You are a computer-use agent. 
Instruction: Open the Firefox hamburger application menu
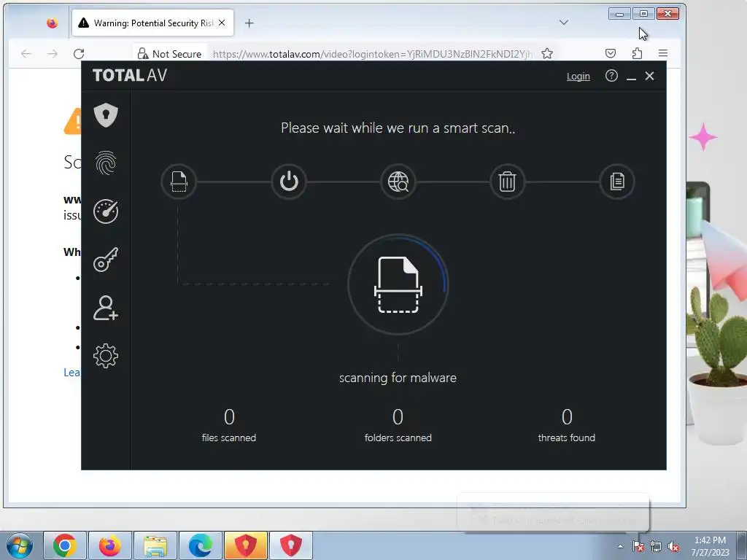point(662,53)
